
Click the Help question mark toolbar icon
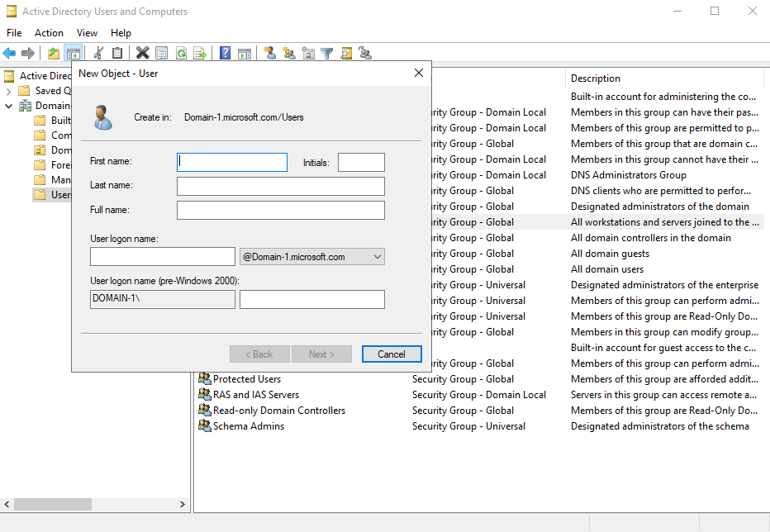[x=224, y=53]
